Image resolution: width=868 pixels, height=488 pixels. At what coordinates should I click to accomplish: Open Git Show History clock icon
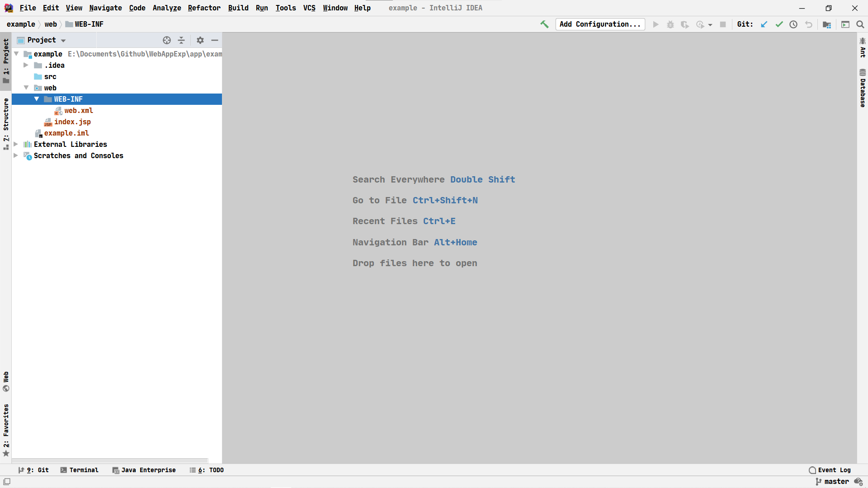click(793, 24)
